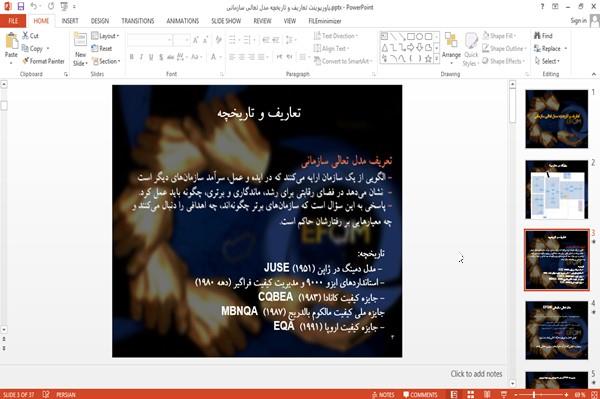Image resolution: width=600 pixels, height=399 pixels.
Task: Activate the Format Painter
Action: pos(43,61)
